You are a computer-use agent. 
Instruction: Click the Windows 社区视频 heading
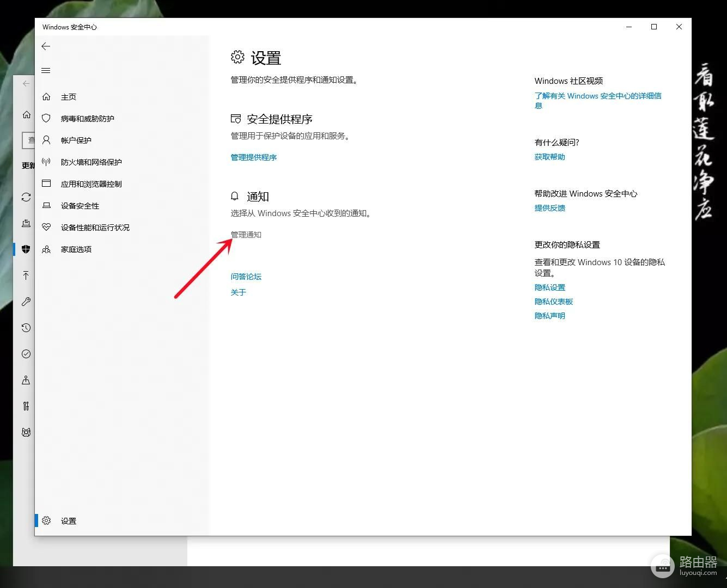(x=569, y=81)
